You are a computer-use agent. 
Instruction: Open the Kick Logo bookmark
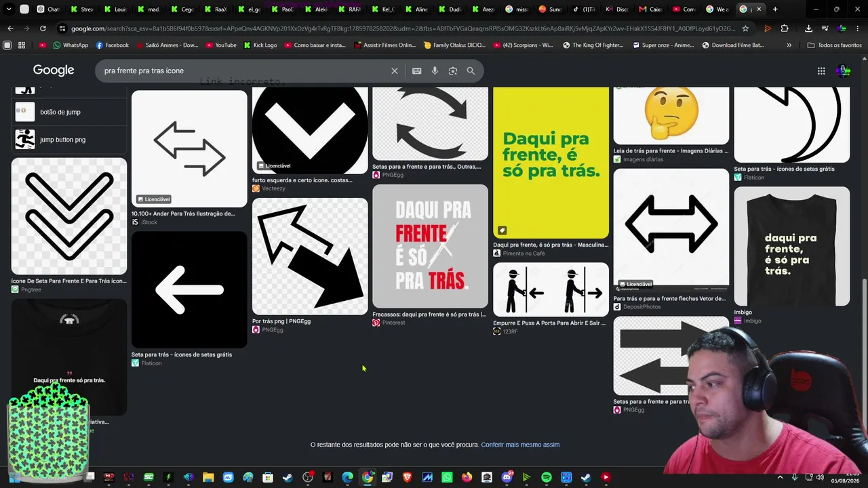click(260, 45)
